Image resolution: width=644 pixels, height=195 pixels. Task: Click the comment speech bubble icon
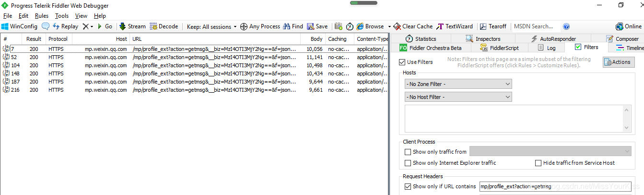[x=46, y=26]
